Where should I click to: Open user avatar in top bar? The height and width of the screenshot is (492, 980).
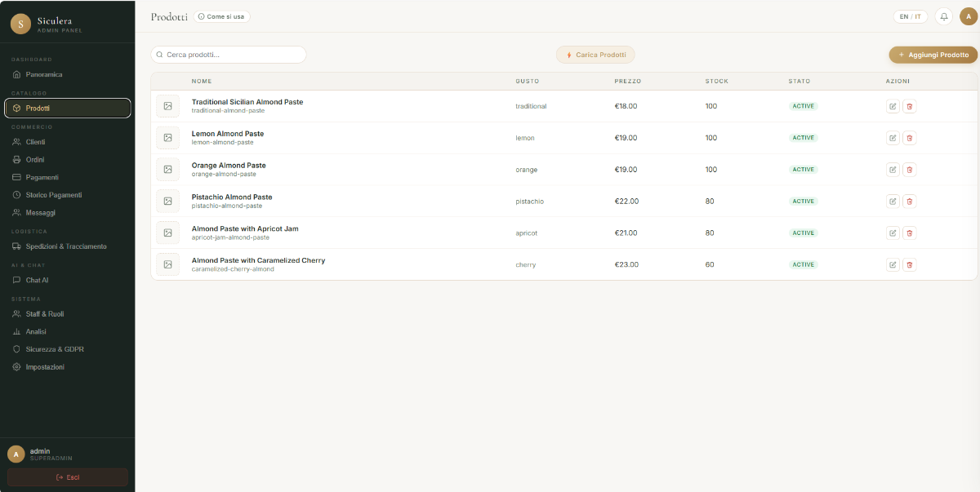coord(969,16)
